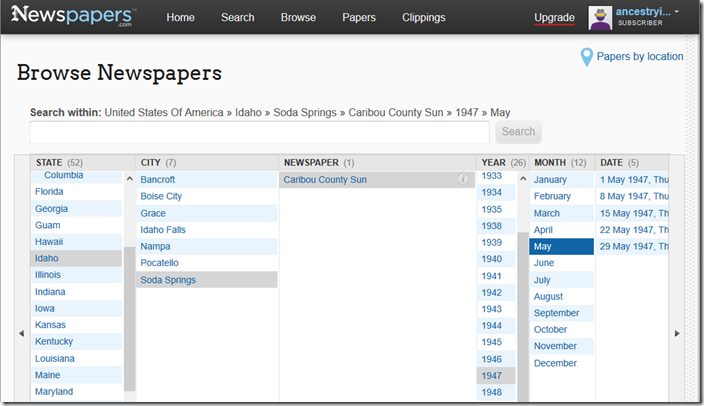Pick year 1938
The width and height of the screenshot is (704, 406).
tap(496, 226)
